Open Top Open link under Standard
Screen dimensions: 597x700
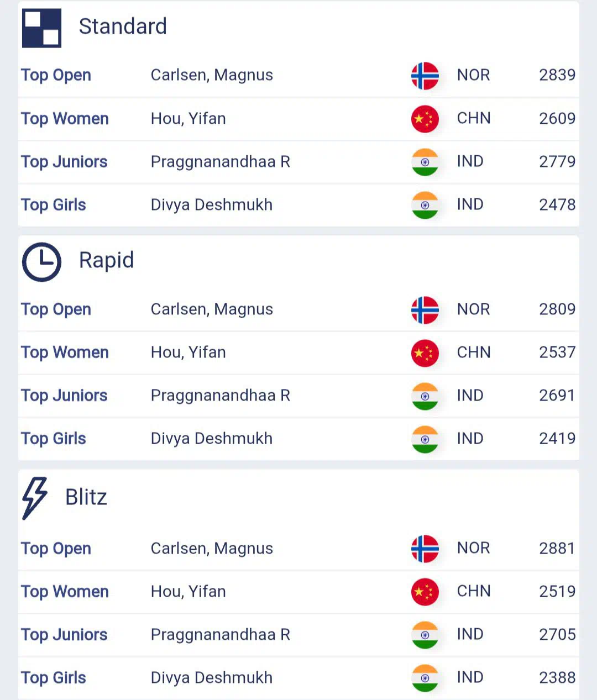pyautogui.click(x=56, y=75)
